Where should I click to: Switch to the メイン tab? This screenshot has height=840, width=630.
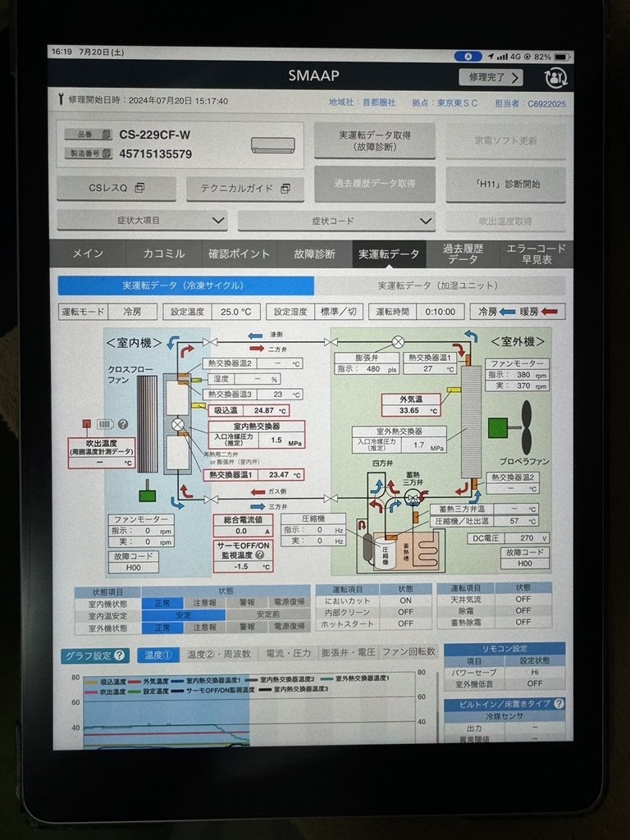pyautogui.click(x=87, y=253)
